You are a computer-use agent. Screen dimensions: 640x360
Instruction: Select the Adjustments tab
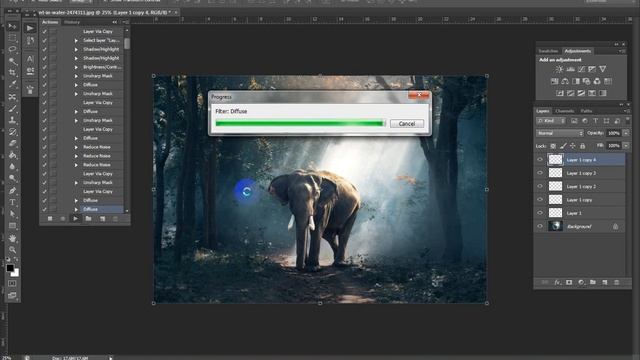(578, 51)
